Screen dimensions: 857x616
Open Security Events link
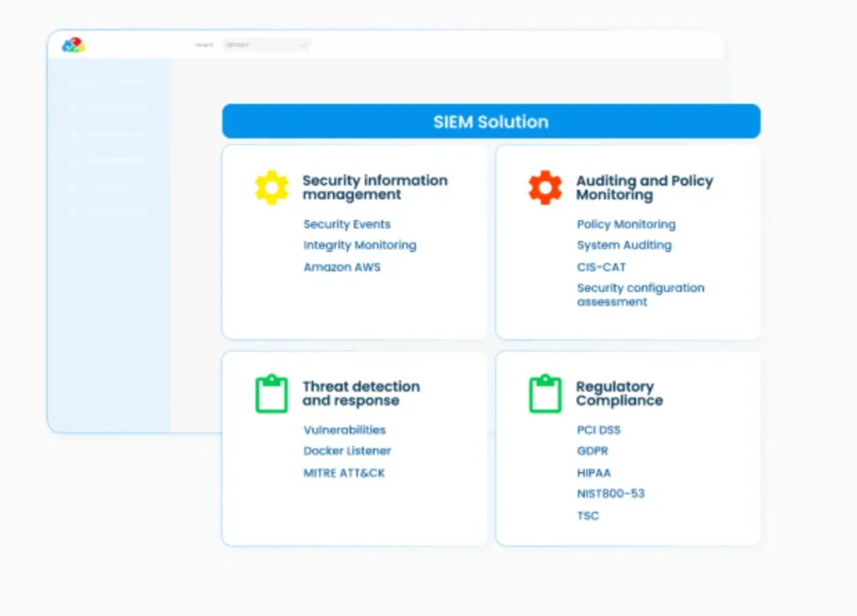(346, 224)
